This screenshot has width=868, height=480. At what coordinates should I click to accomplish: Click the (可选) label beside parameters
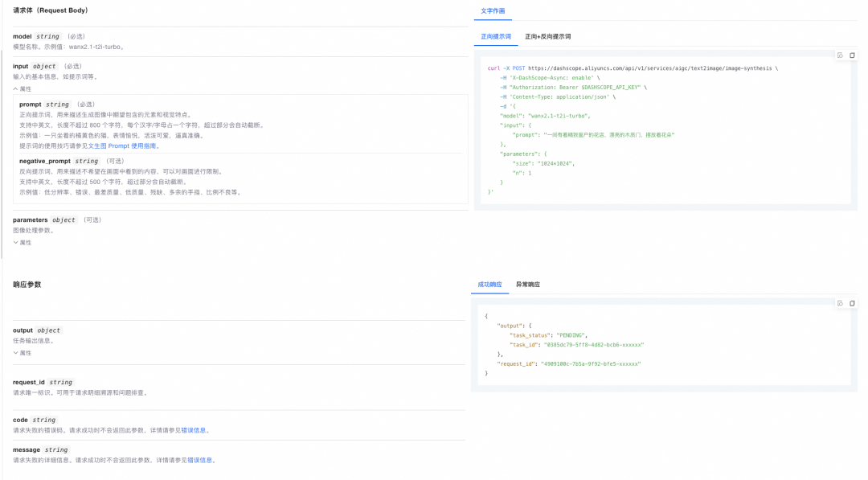[x=92, y=219]
